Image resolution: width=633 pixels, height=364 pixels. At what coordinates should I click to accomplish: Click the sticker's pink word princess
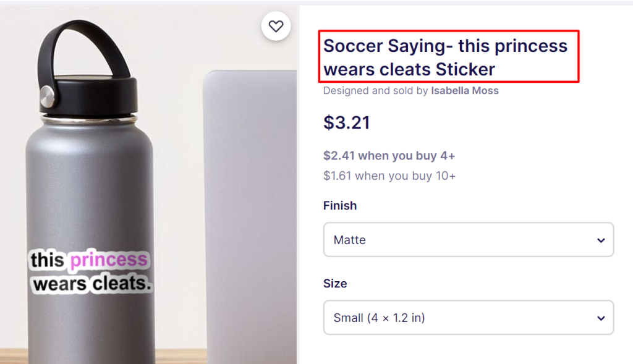[109, 260]
